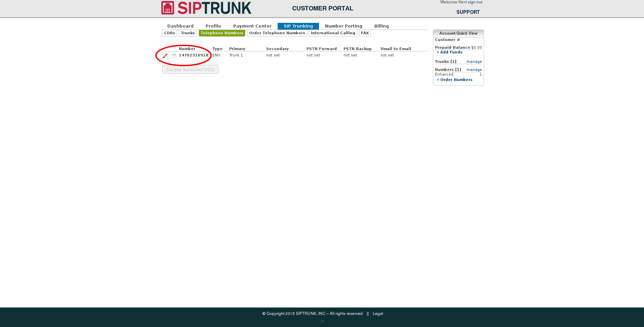Viewport: 644px width, 327px height.
Task: Tick the checkbox beside number 14702310918
Action: (174, 56)
